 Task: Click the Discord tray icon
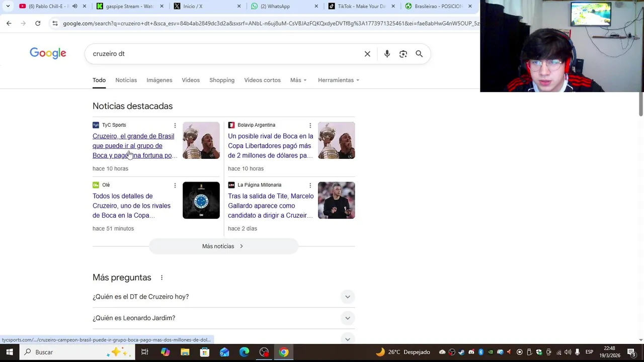tap(471, 352)
